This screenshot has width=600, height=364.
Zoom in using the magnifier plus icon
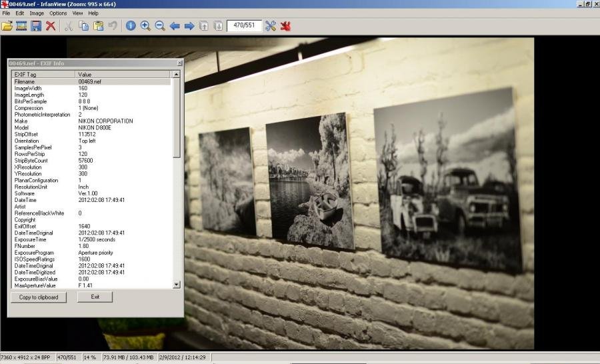145,26
